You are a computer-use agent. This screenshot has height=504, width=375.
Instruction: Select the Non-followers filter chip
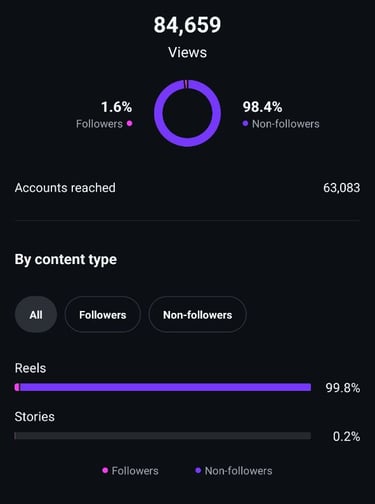[197, 314]
